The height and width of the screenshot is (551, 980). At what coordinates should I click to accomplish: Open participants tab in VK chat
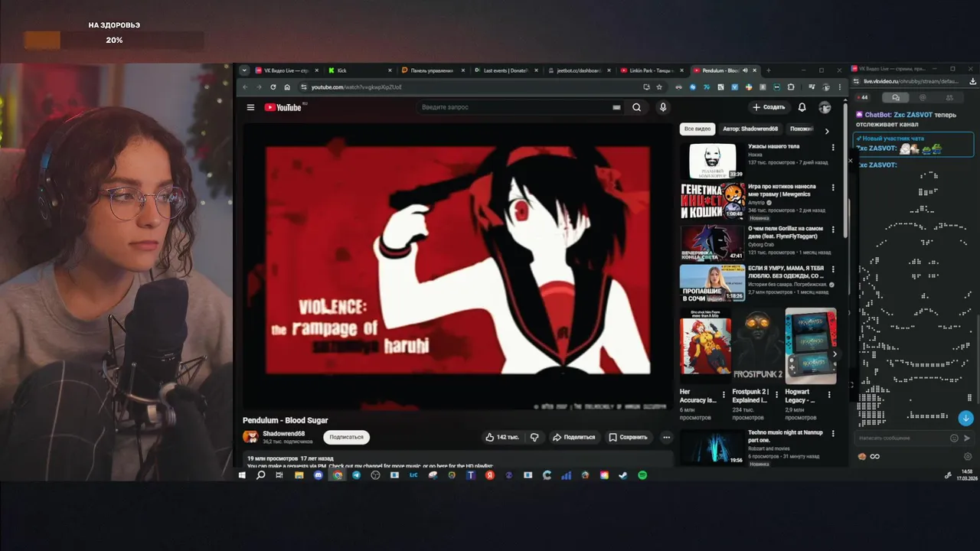point(949,97)
